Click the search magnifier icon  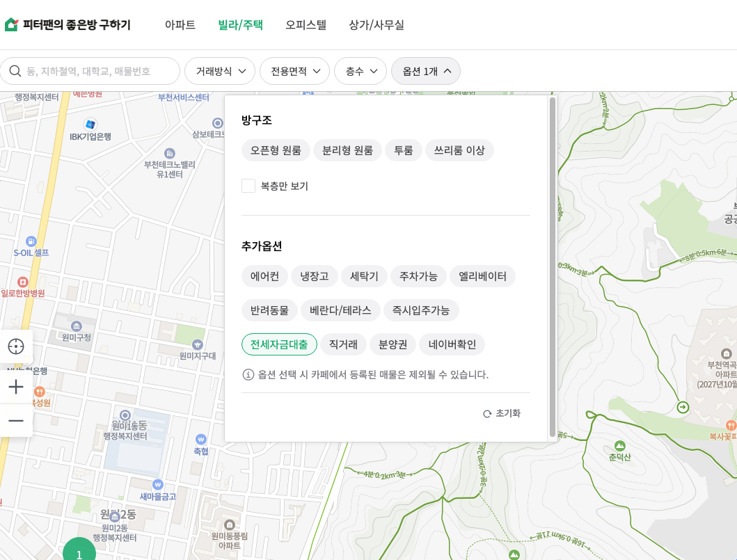pos(15,71)
